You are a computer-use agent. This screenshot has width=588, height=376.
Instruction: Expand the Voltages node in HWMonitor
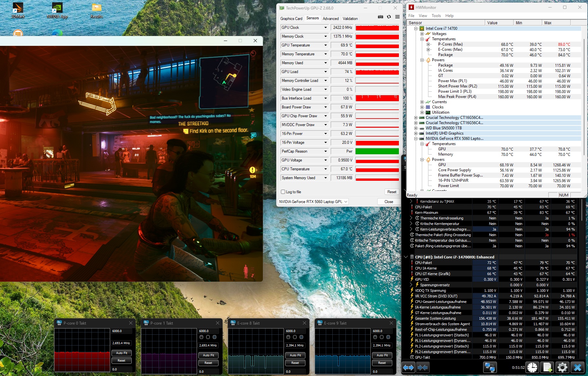click(x=422, y=34)
